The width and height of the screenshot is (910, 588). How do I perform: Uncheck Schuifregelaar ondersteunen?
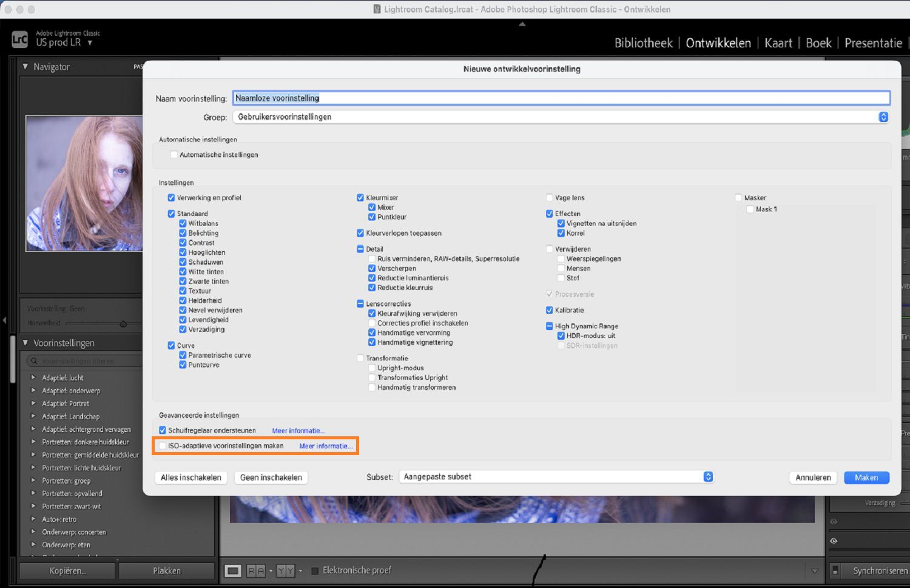tap(163, 430)
